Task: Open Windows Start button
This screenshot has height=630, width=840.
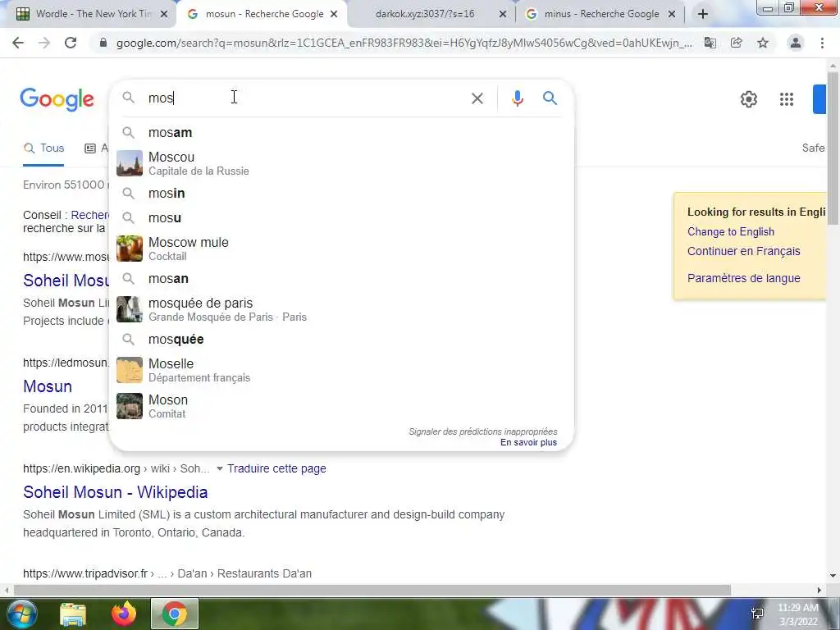Action: (x=21, y=614)
